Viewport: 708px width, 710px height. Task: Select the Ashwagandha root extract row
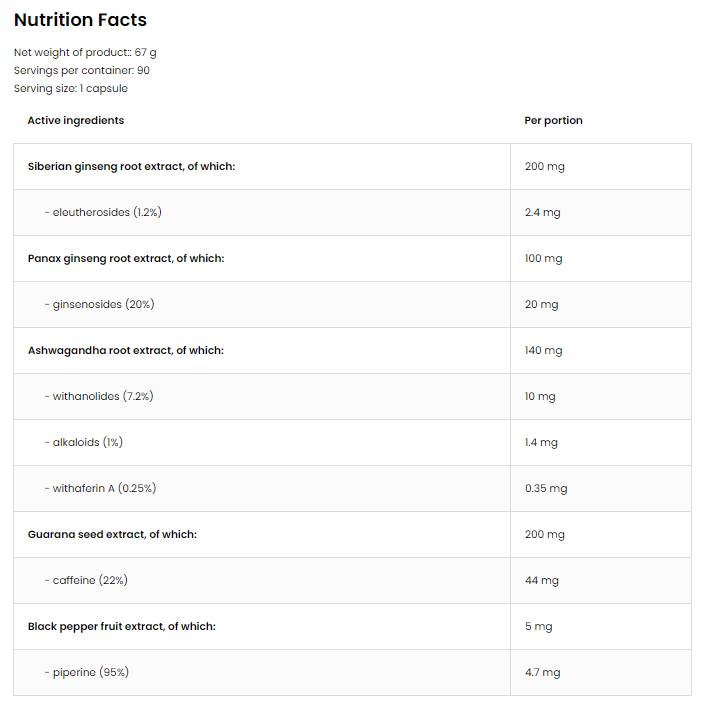click(x=126, y=350)
